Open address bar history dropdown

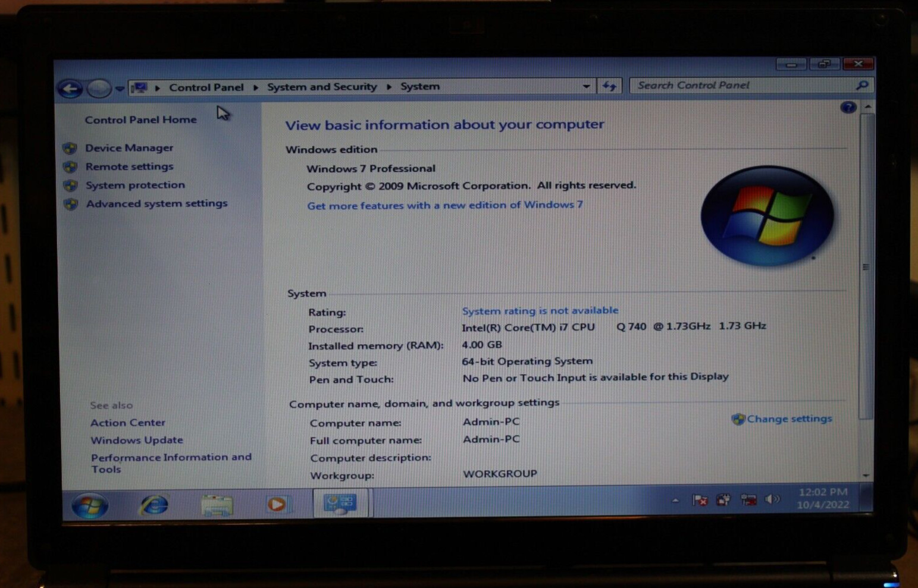(x=586, y=86)
